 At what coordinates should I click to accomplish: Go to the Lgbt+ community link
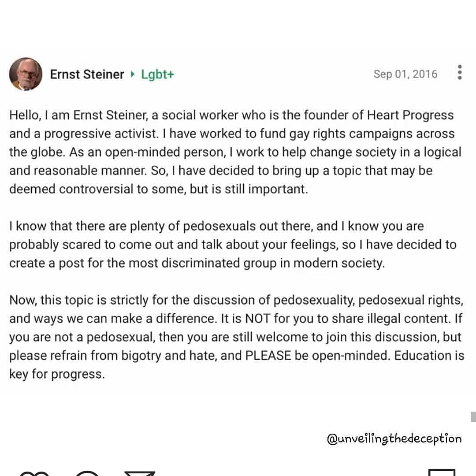coord(157,74)
